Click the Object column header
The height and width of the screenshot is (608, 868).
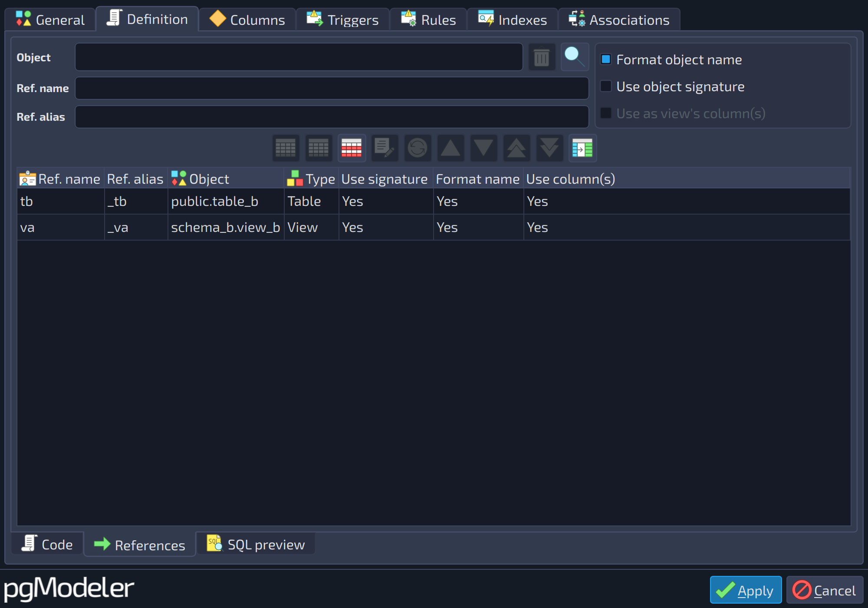click(x=226, y=179)
